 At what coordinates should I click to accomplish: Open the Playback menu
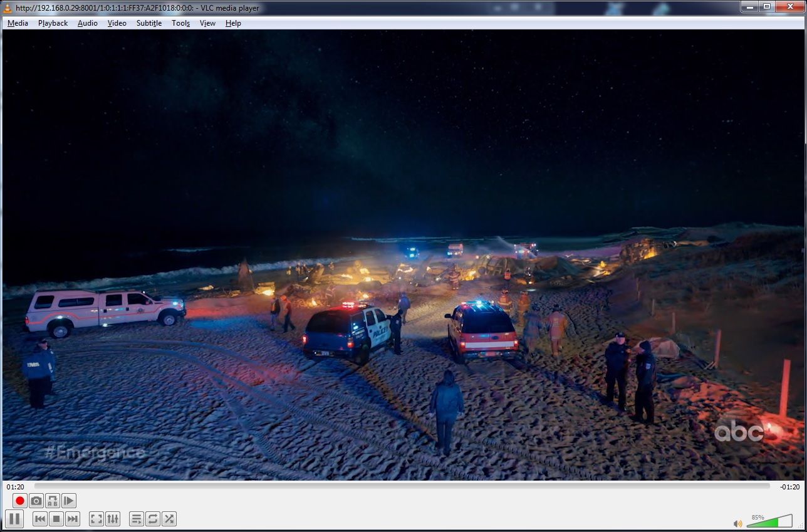[x=53, y=23]
